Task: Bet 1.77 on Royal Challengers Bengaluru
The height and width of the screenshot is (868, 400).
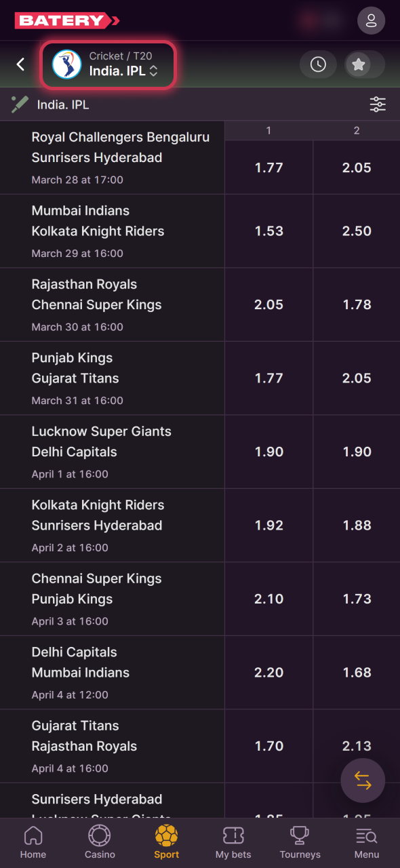Action: [268, 167]
